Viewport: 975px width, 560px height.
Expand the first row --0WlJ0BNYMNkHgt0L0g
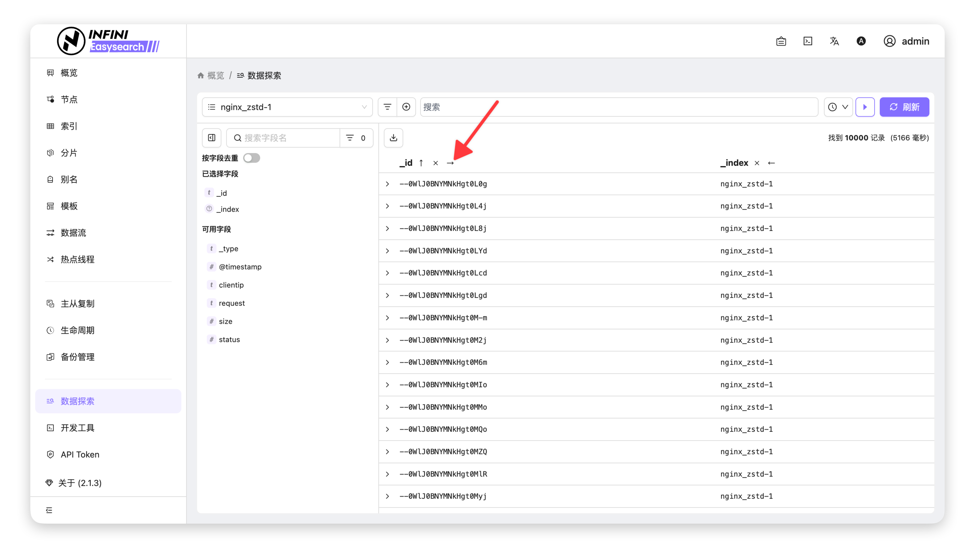pos(387,184)
